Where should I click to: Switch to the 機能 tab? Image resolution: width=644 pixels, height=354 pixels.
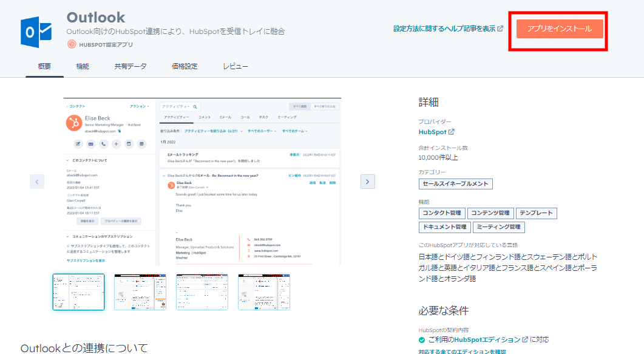coord(83,66)
